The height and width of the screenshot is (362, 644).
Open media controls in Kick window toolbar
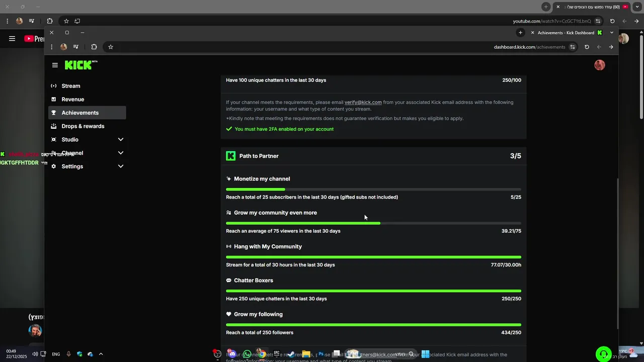[76, 47]
